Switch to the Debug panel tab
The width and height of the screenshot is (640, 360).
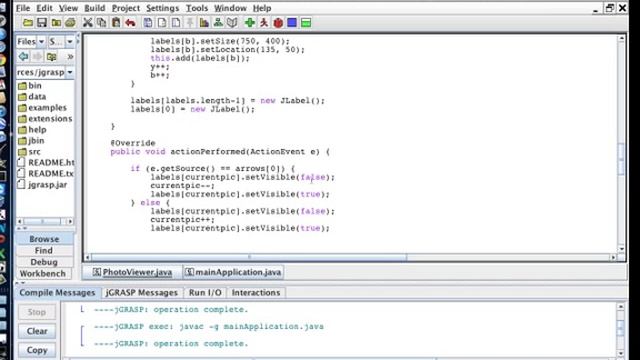point(44,262)
